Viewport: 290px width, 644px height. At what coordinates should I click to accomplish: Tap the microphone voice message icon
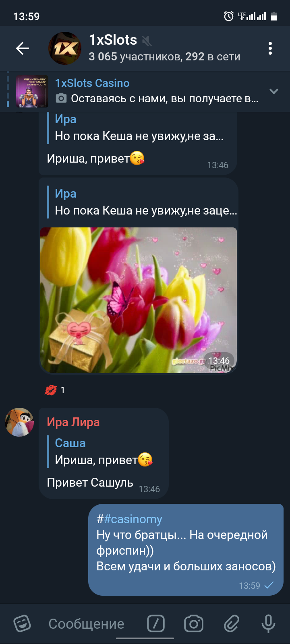coord(268,623)
